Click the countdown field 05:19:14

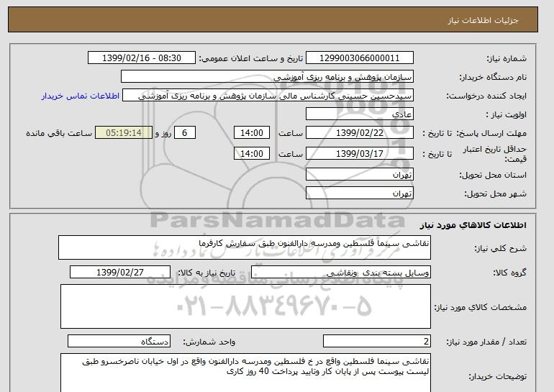click(x=124, y=133)
